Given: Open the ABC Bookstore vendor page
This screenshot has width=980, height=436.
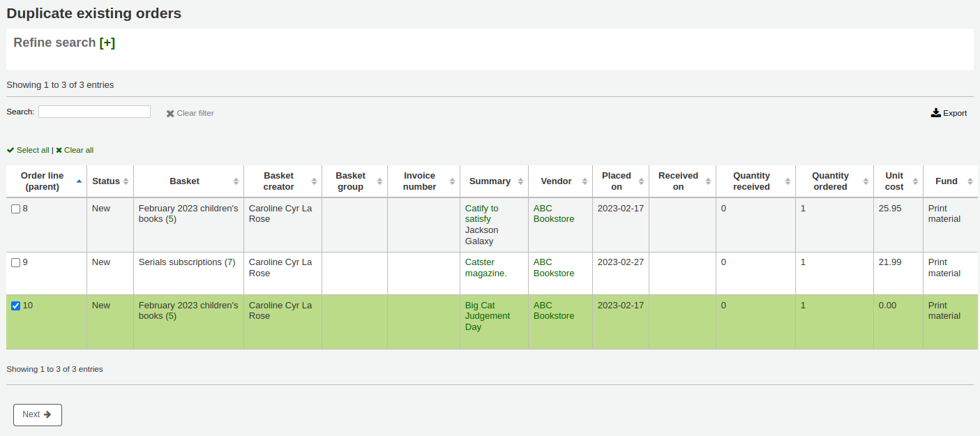Looking at the screenshot, I should coord(553,213).
